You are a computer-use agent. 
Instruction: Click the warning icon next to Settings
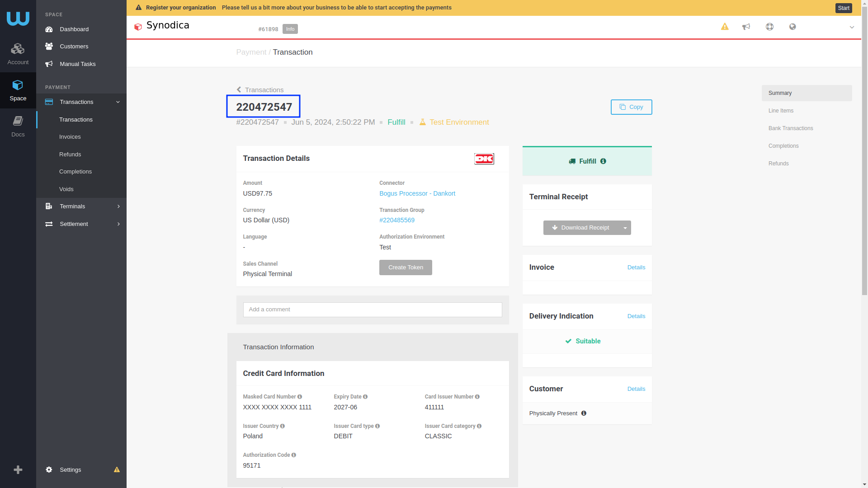[117, 470]
